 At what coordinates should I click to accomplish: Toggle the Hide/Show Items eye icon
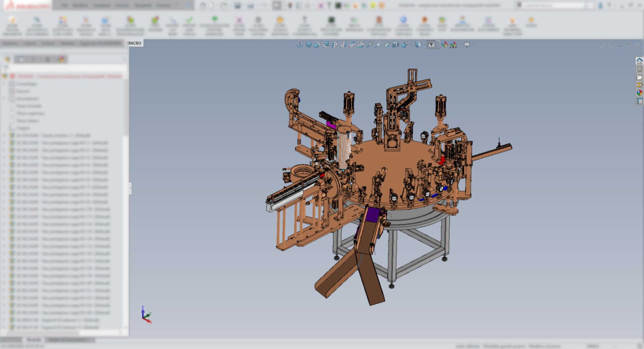point(431,45)
